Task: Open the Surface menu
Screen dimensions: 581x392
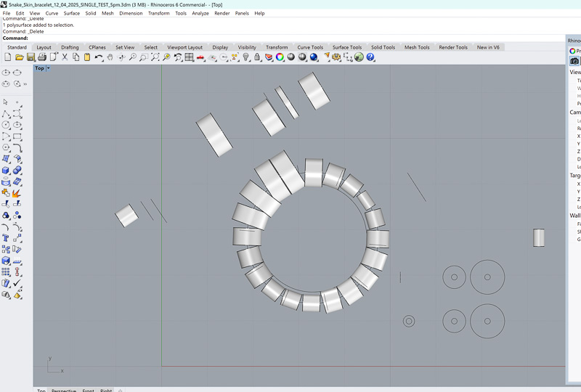Action: pos(72,13)
